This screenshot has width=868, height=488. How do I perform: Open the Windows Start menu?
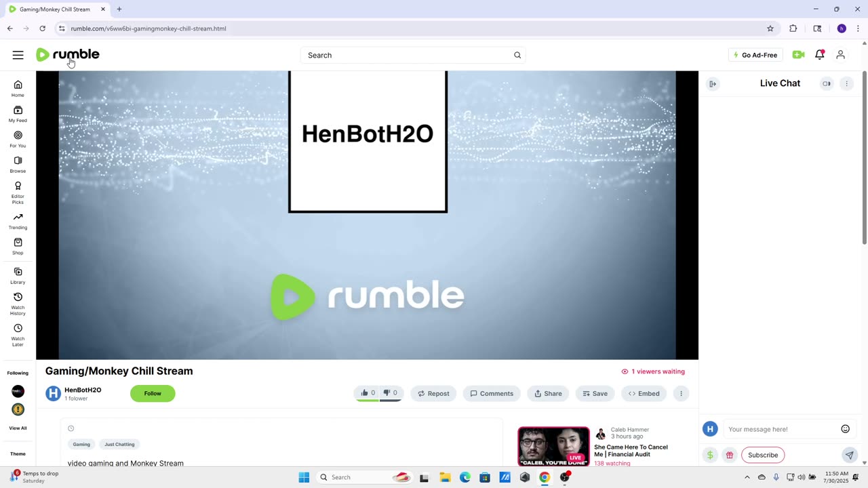pyautogui.click(x=304, y=477)
